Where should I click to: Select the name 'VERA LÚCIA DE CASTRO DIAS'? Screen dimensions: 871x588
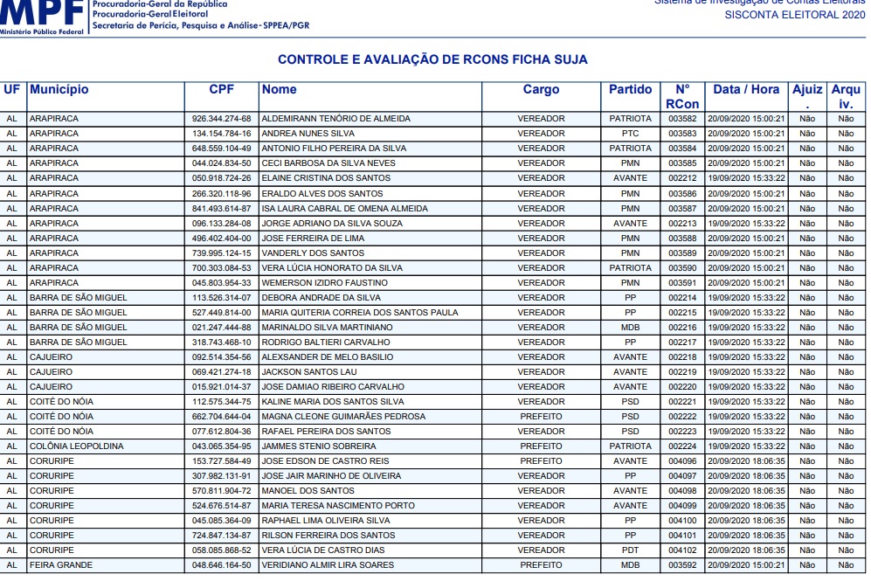click(x=323, y=550)
